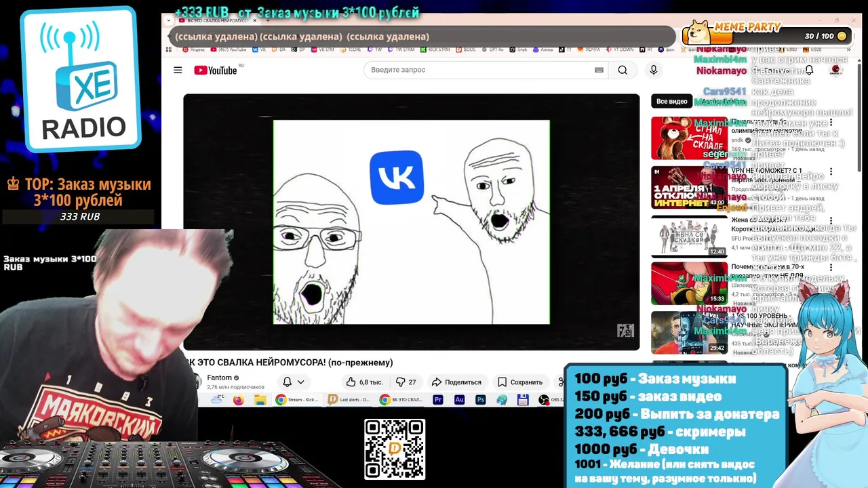This screenshot has width=868, height=488.
Task: Start voice search with the microphone icon
Action: (653, 70)
